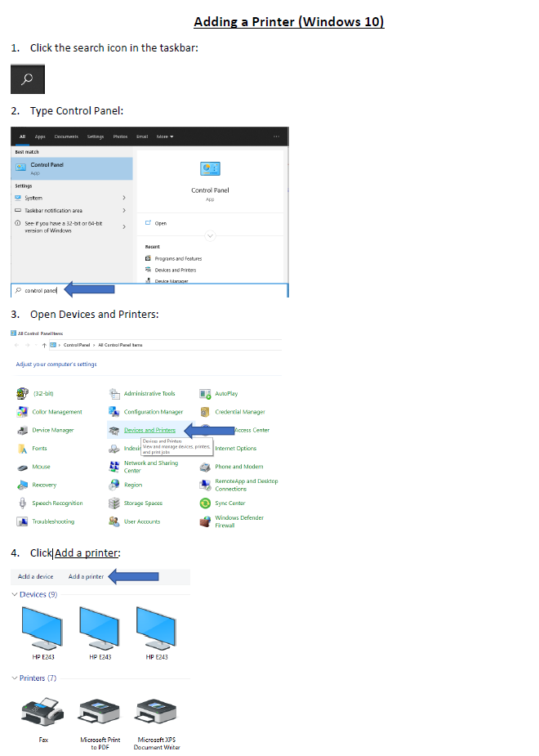Expand the circular down-chevron under Open
The height and width of the screenshot is (756, 539).
click(210, 235)
